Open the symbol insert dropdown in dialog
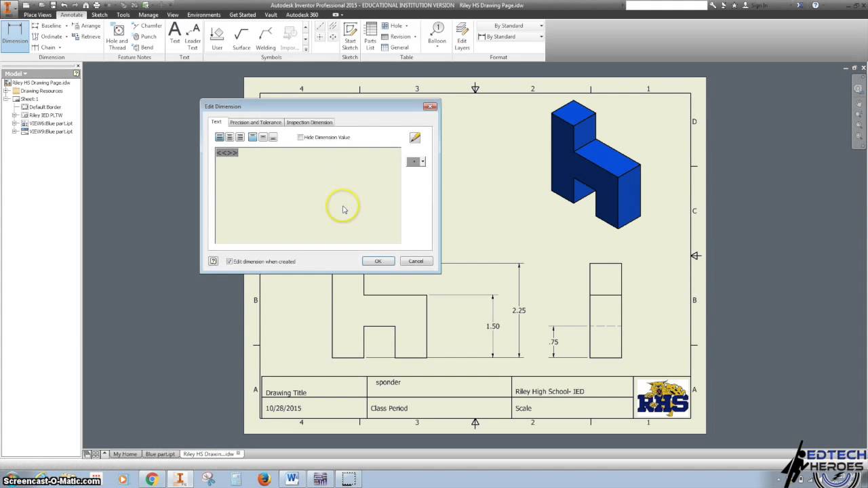Image resolution: width=868 pixels, height=488 pixels. [422, 161]
